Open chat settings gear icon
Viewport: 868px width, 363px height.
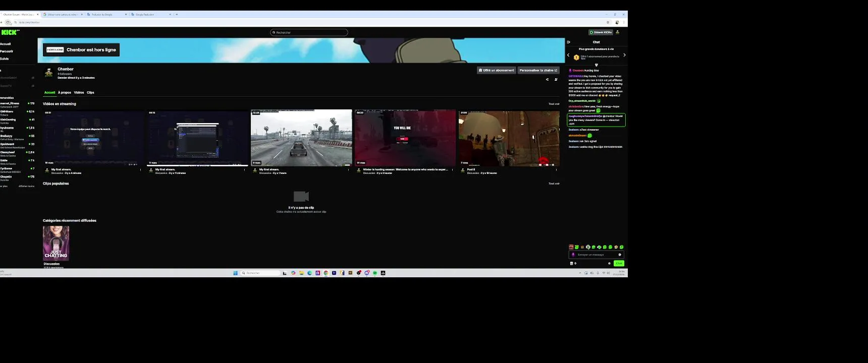(609, 263)
